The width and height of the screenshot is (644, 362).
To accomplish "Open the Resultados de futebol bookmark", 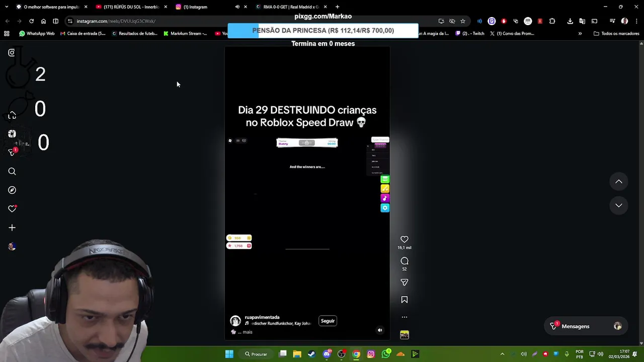I will [x=135, y=34].
